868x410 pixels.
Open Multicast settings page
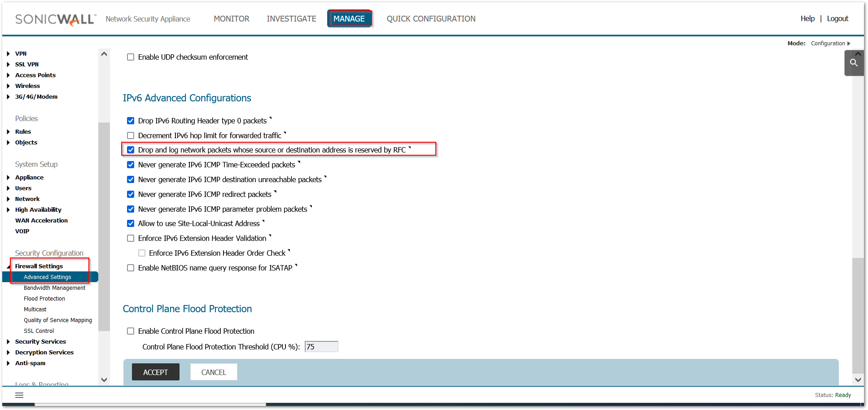(35, 309)
